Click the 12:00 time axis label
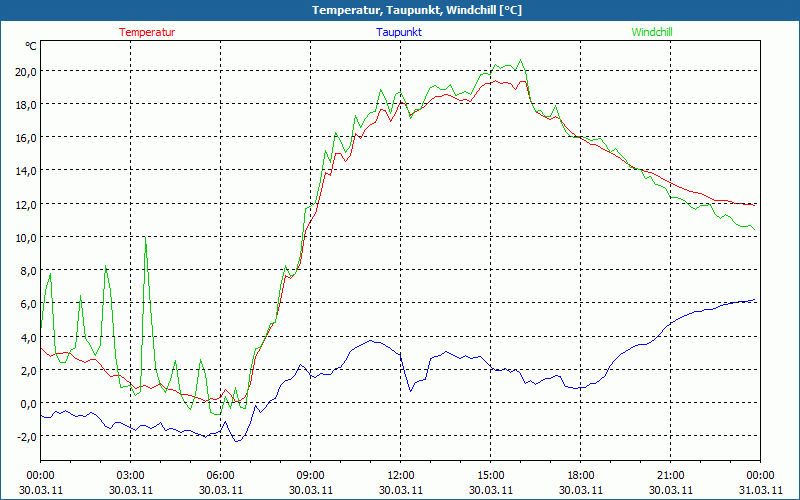The width and height of the screenshot is (800, 500). pyautogui.click(x=401, y=476)
